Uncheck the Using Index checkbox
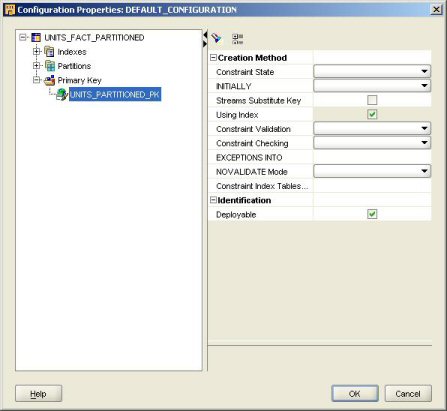Screen dimensions: 447x411 pos(372,114)
